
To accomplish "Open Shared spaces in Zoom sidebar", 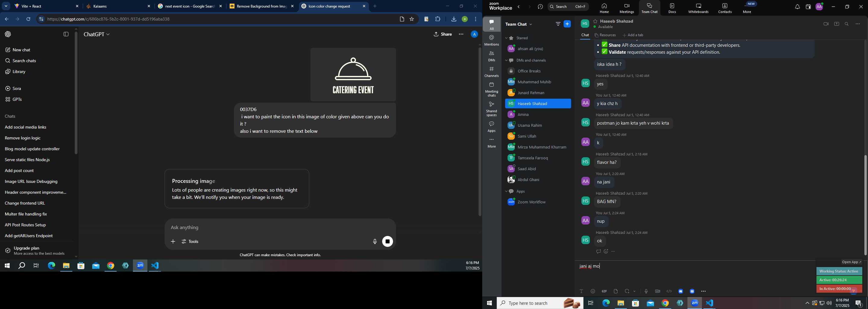I will 492,109.
